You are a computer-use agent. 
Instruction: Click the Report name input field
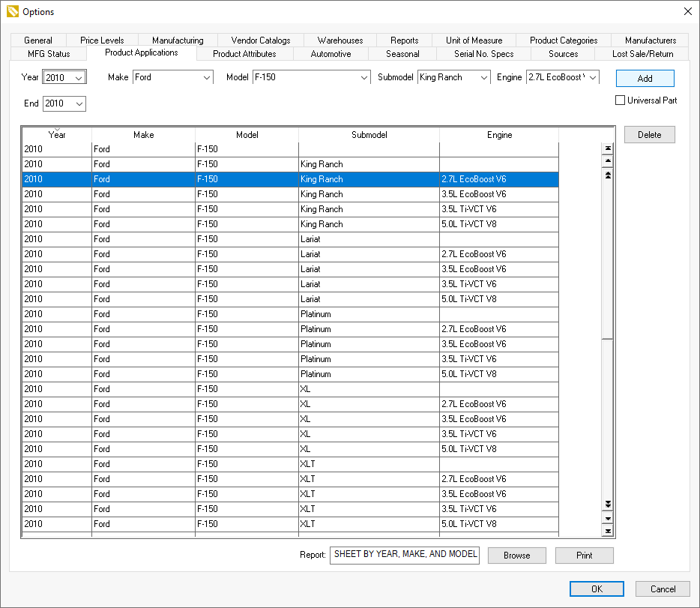tap(404, 555)
